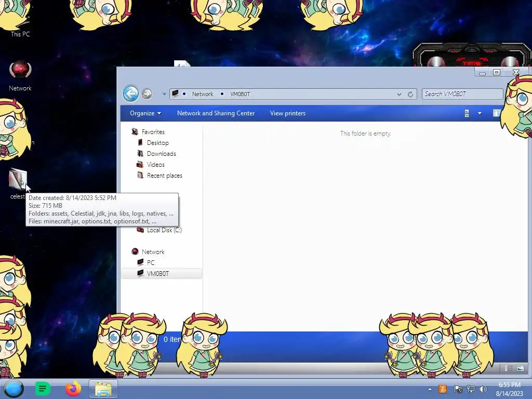Click the Recent places icon in the sidebar
Screen dimensions: 532x399
[x=140, y=175]
